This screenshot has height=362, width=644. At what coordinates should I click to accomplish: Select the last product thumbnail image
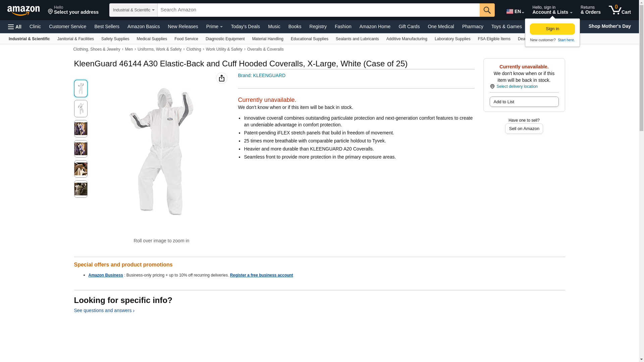click(80, 189)
